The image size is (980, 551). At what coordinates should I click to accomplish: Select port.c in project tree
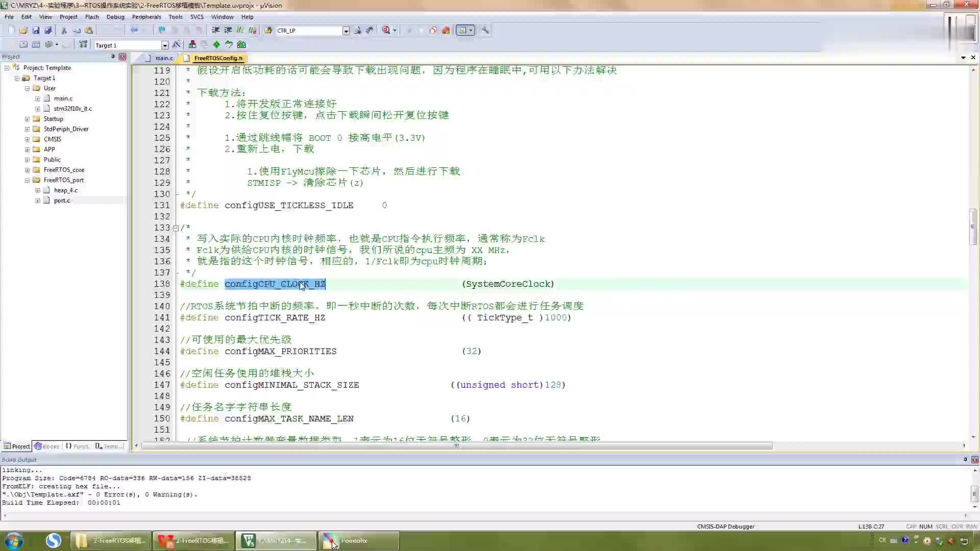coord(62,201)
